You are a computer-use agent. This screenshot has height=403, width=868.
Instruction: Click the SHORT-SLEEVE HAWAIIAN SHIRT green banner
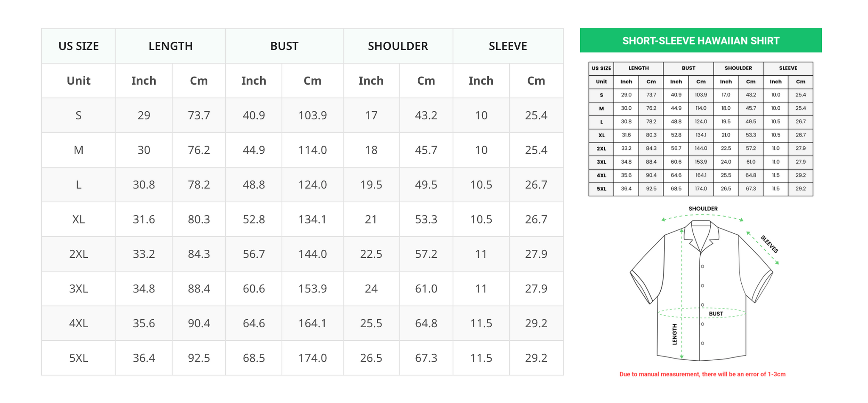click(x=701, y=41)
